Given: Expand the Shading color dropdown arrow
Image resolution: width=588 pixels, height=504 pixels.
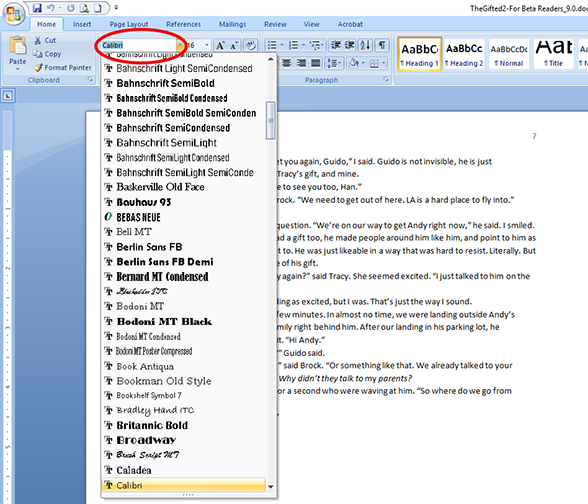Looking at the screenshot, I should click(363, 63).
